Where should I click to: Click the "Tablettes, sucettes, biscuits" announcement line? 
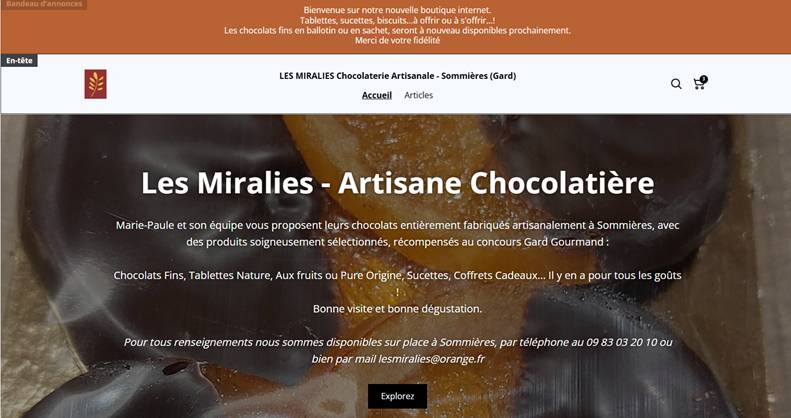398,20
